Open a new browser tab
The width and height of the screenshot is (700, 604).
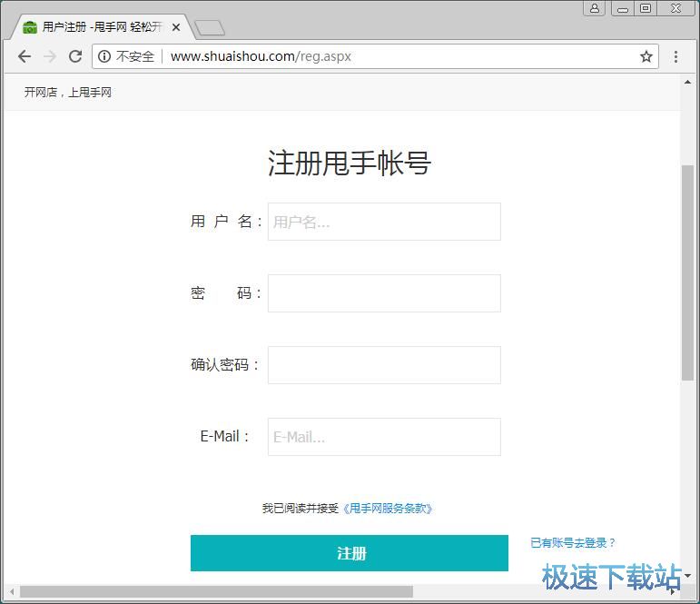pyautogui.click(x=210, y=27)
